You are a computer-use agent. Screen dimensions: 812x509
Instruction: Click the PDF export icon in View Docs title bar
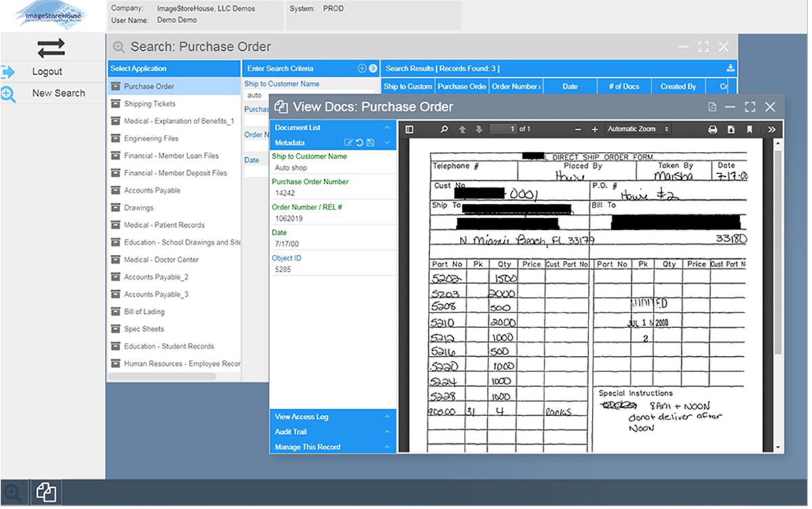[x=712, y=107]
